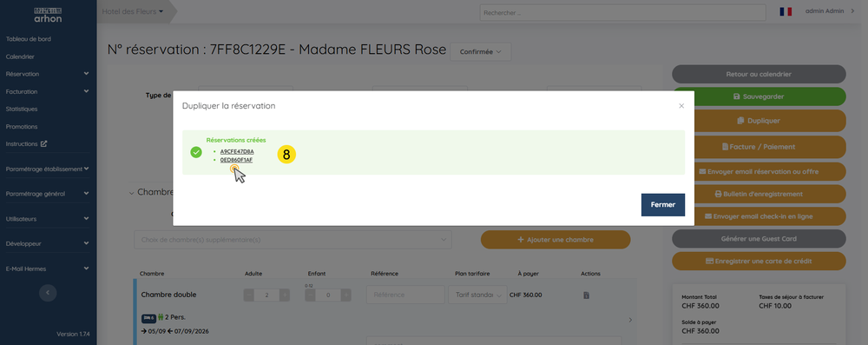This screenshot has width=868, height=345.
Task: Click the French flag language icon
Action: coord(786,11)
